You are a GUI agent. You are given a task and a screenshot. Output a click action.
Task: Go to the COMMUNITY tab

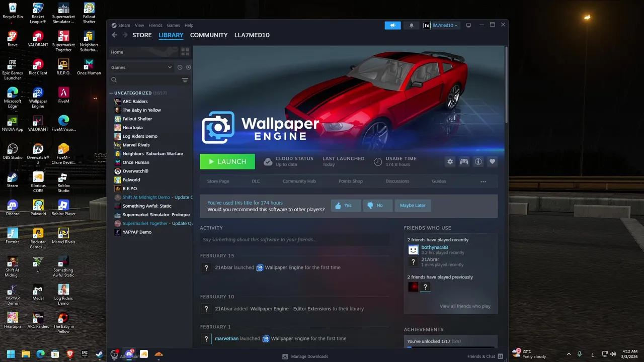tap(209, 35)
